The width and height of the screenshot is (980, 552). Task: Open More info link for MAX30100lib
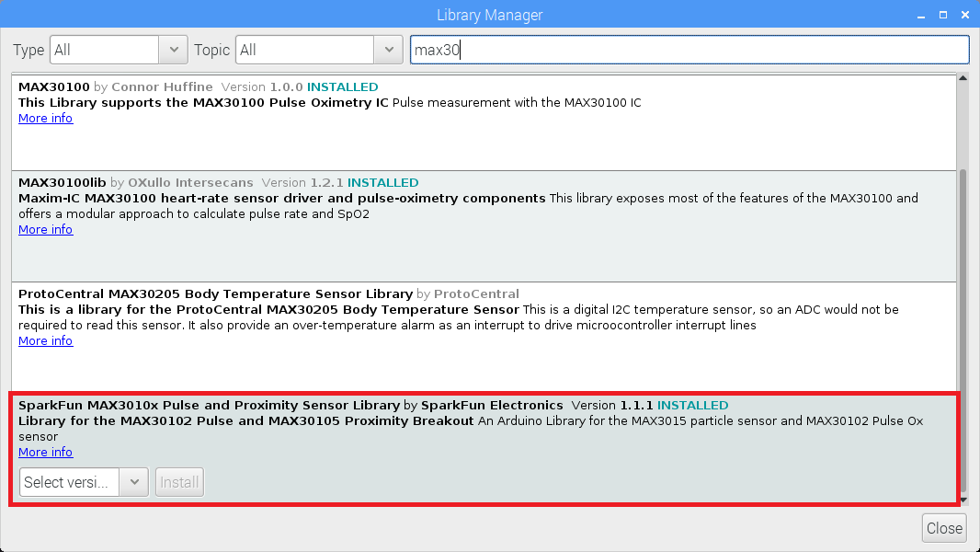click(x=46, y=229)
